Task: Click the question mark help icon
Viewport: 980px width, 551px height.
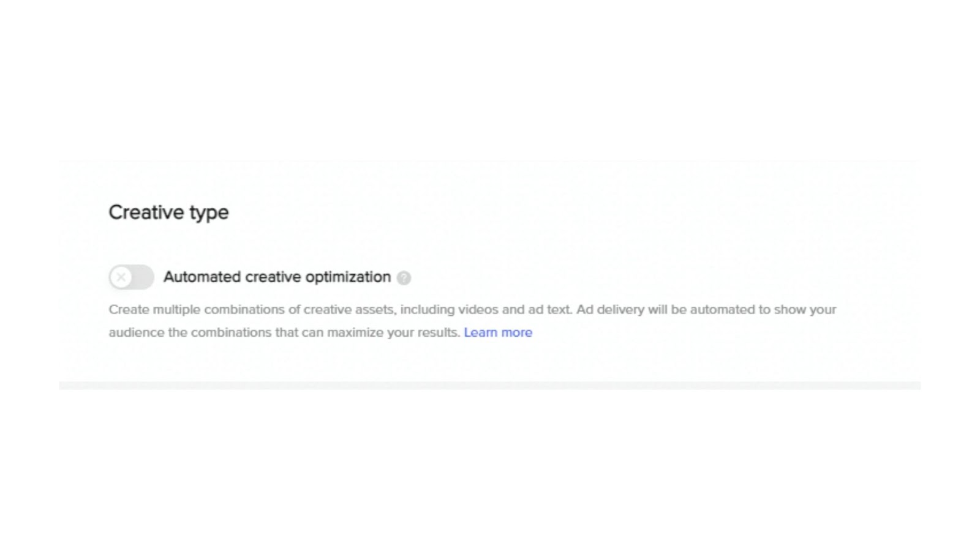Action: click(404, 278)
